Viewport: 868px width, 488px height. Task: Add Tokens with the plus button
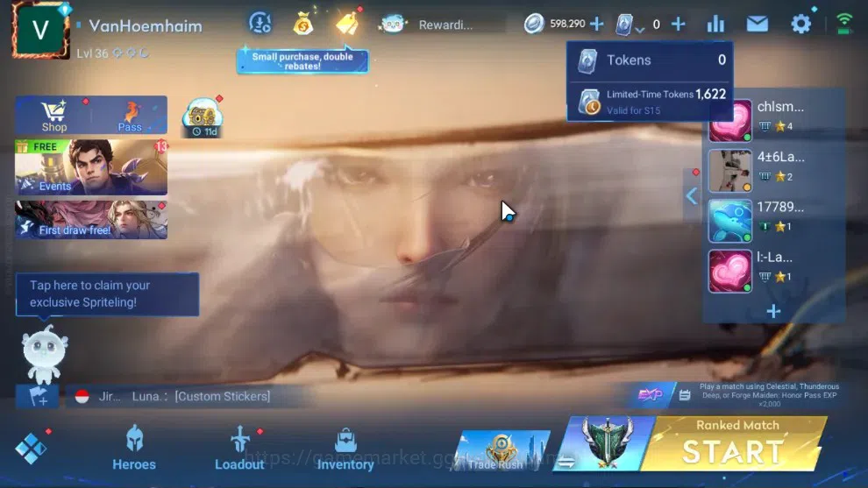pyautogui.click(x=678, y=24)
